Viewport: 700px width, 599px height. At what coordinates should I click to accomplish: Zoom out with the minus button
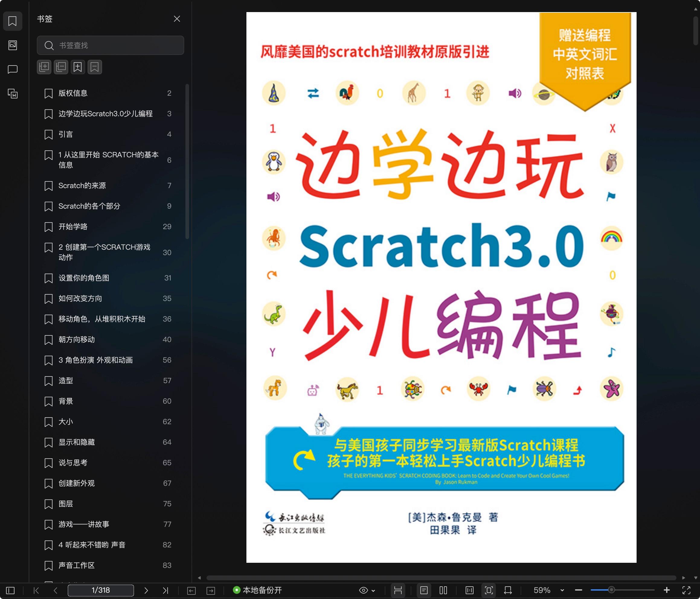pyautogui.click(x=578, y=590)
